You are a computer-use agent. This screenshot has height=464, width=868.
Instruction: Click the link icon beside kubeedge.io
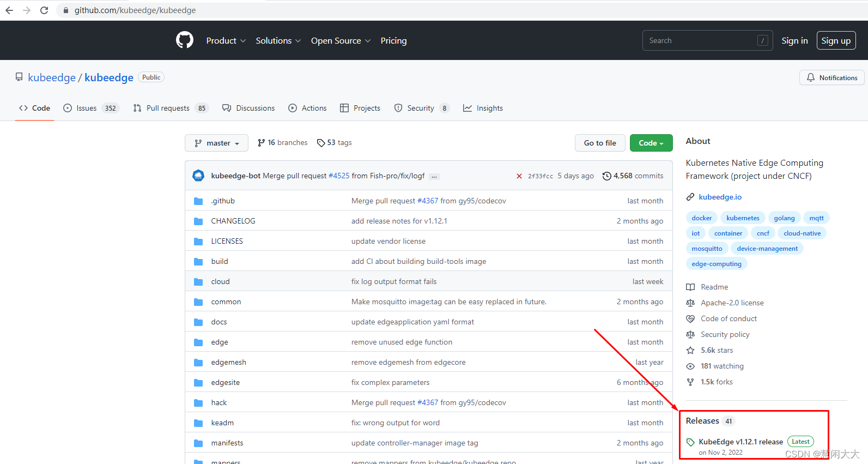point(690,197)
